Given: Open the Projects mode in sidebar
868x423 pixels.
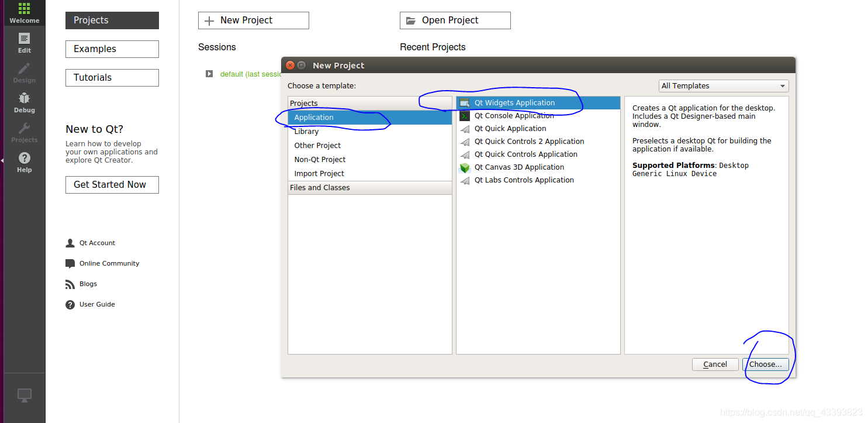Looking at the screenshot, I should (x=25, y=132).
